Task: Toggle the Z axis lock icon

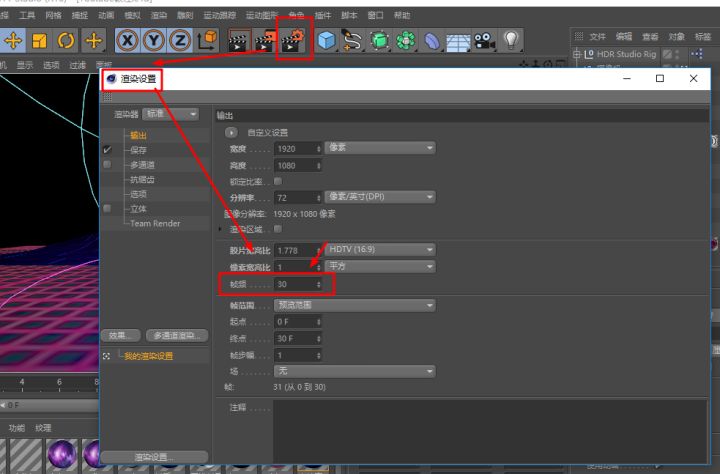Action: [x=180, y=41]
